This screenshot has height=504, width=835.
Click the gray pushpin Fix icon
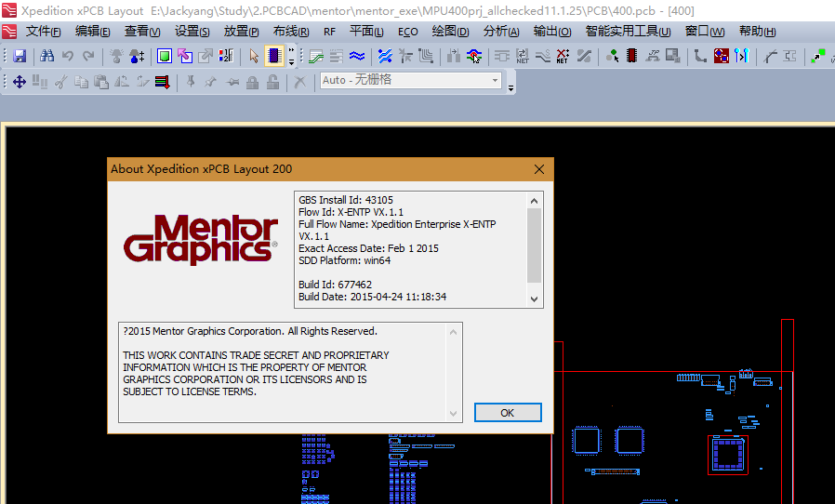click(x=190, y=82)
